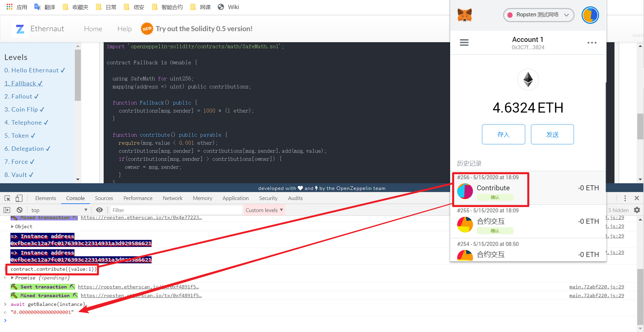Viewport: 644px width, 332px height.
Task: Open DevTools console settings gear
Action: point(637,210)
